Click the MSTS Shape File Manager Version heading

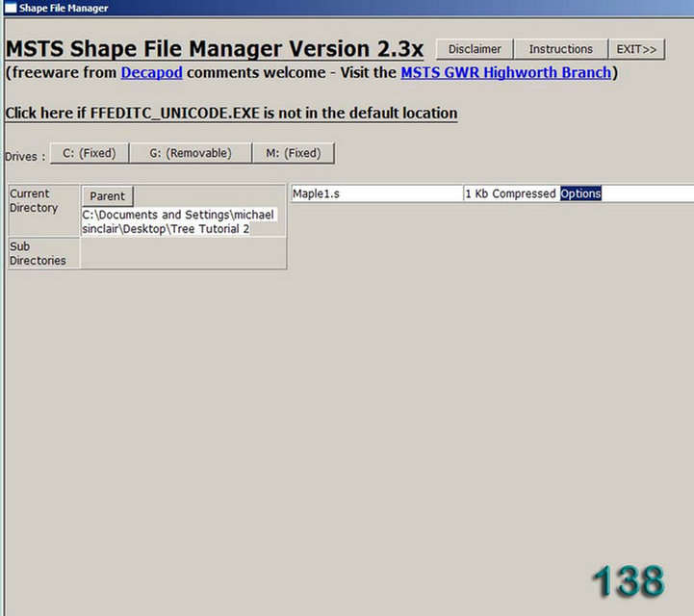click(215, 49)
